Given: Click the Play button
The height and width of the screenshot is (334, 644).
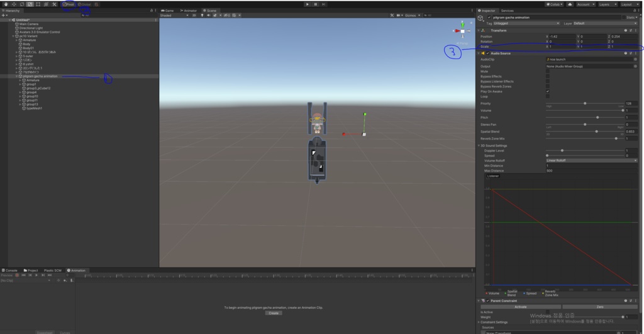Looking at the screenshot, I should point(307,4).
